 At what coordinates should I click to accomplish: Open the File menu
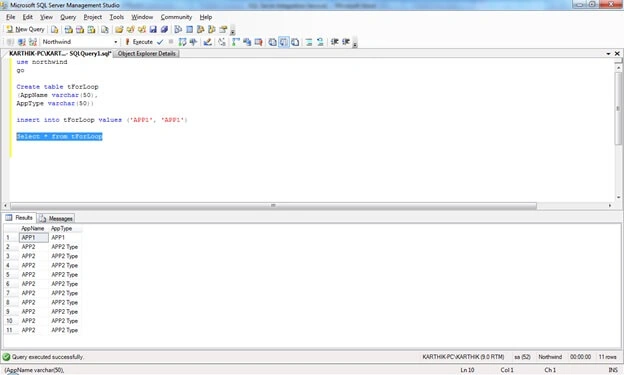point(11,17)
